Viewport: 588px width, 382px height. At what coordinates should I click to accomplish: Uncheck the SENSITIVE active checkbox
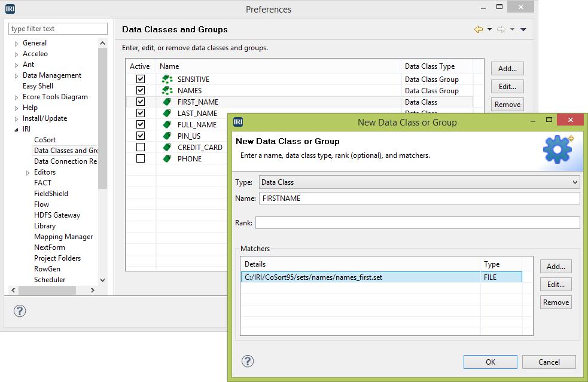pos(141,79)
